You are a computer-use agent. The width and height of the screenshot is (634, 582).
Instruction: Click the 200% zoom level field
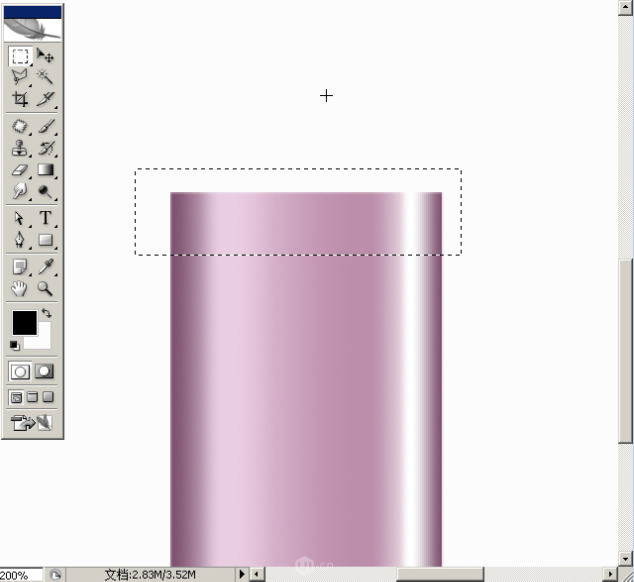18,575
